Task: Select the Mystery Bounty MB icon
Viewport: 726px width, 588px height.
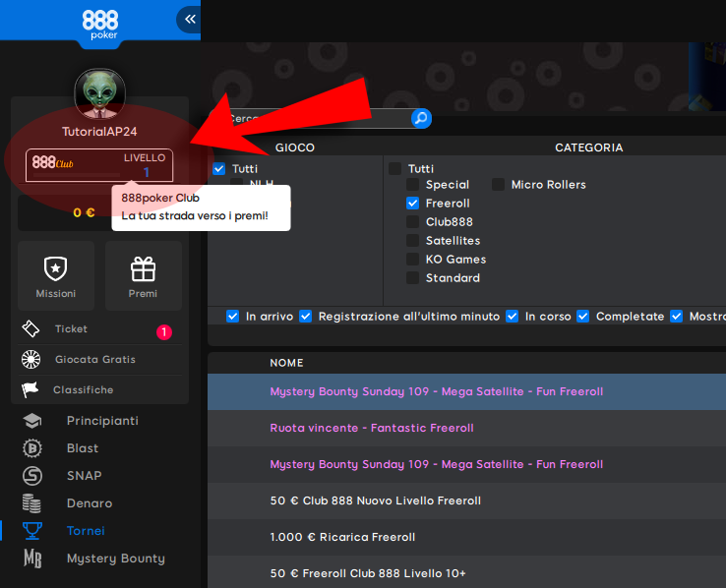Action: point(32,559)
